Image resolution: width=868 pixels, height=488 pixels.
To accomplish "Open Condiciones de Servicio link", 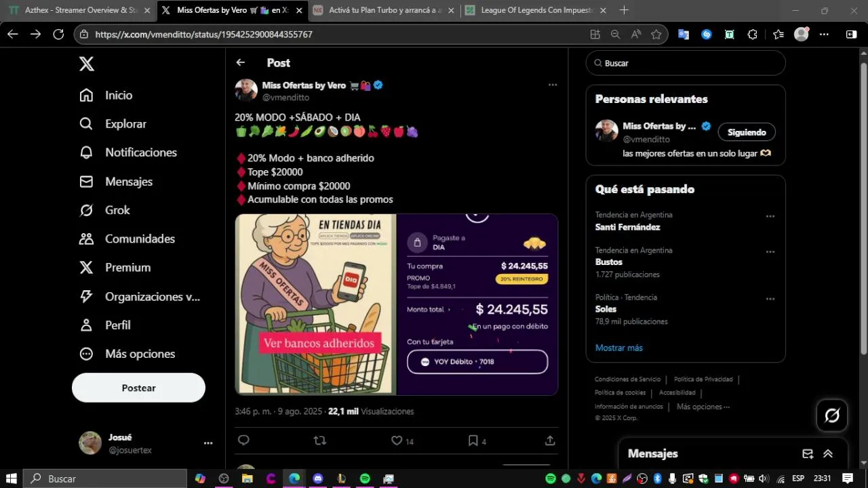I will click(627, 380).
